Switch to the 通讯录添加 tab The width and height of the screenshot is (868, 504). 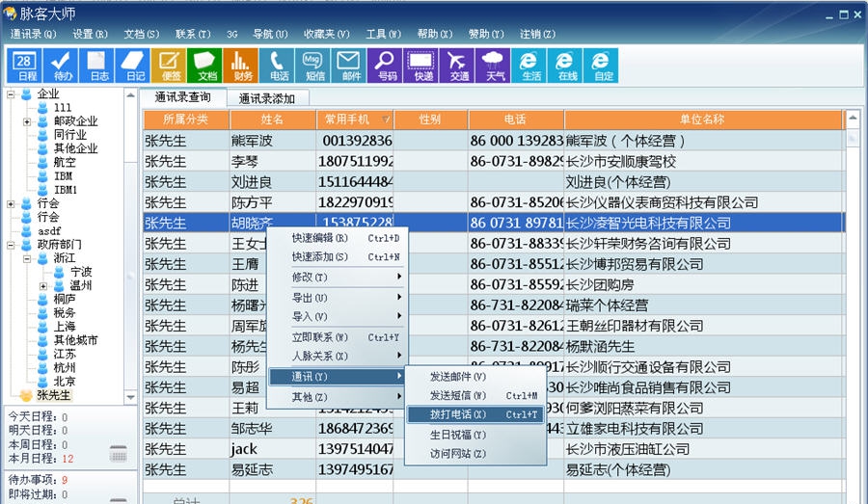[x=267, y=98]
